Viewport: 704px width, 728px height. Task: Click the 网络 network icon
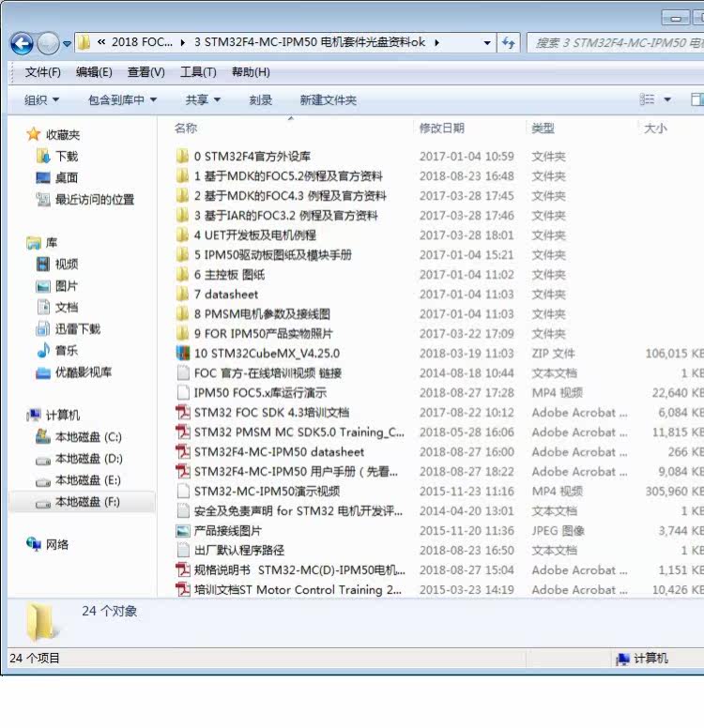[34, 544]
